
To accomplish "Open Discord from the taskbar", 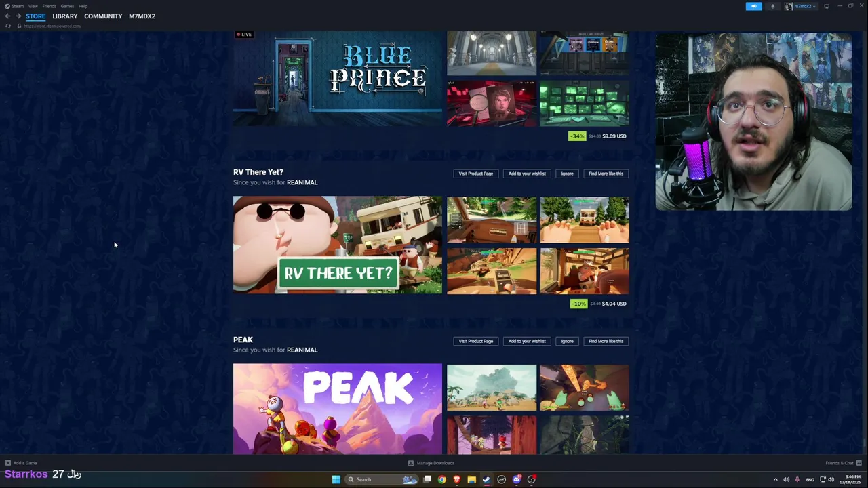I will click(517, 479).
